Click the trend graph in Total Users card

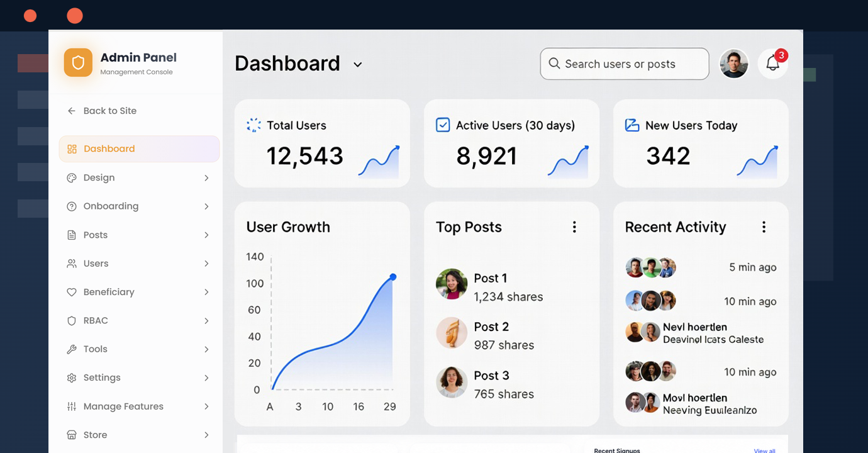(379, 162)
